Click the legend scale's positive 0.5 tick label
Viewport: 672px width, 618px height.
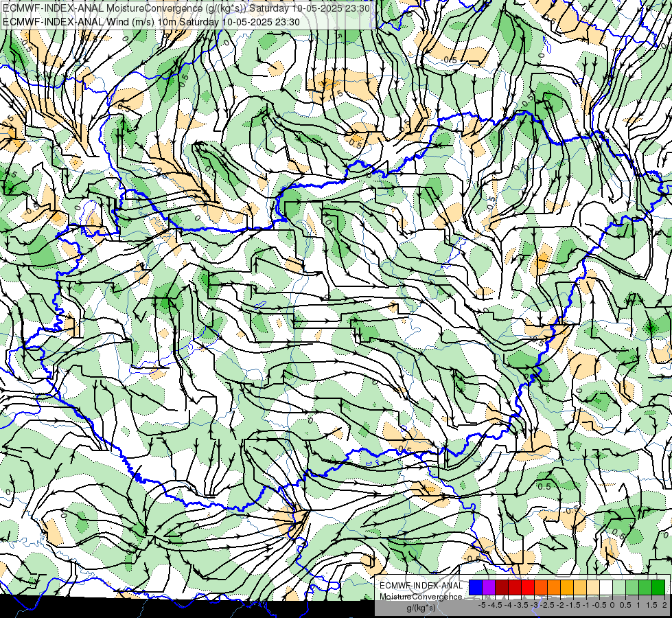click(625, 605)
